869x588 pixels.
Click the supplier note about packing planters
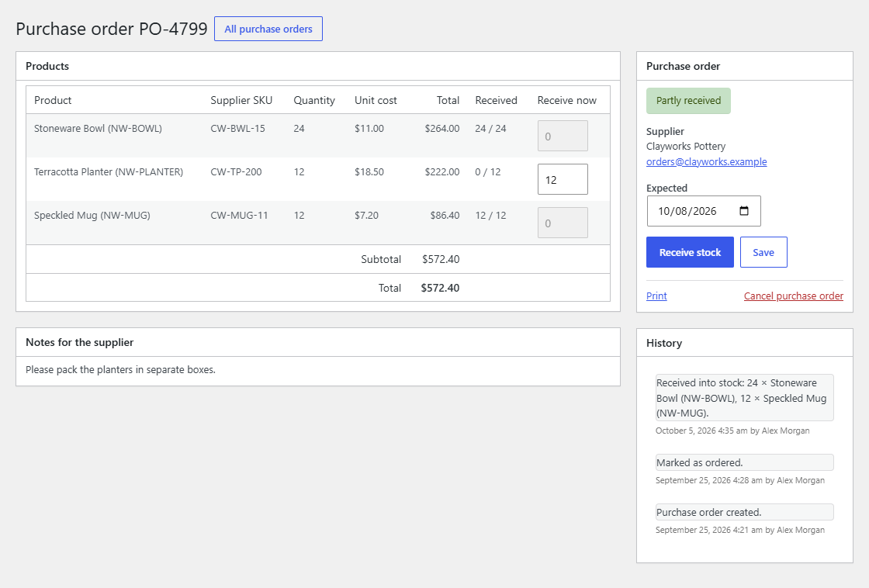[x=120, y=370]
